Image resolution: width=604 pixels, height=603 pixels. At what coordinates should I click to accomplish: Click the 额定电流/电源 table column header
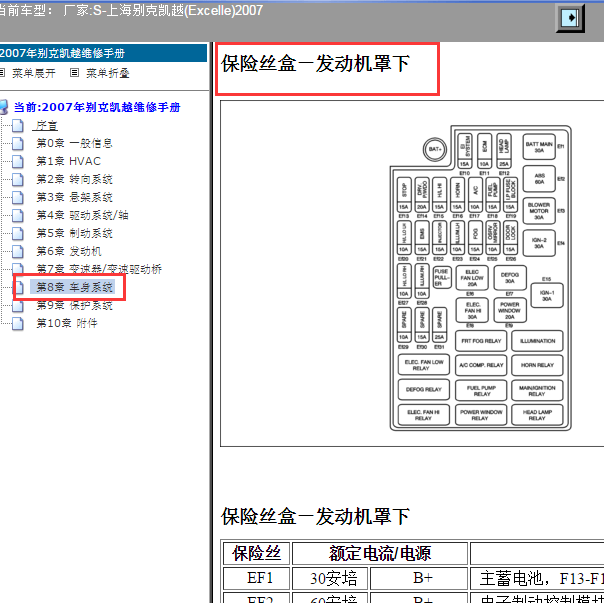point(380,553)
